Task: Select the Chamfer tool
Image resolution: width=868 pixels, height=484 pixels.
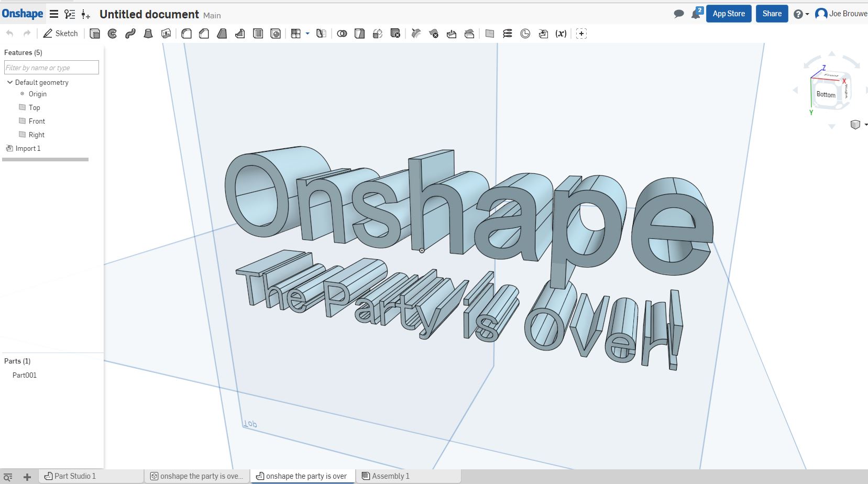Action: coord(204,34)
